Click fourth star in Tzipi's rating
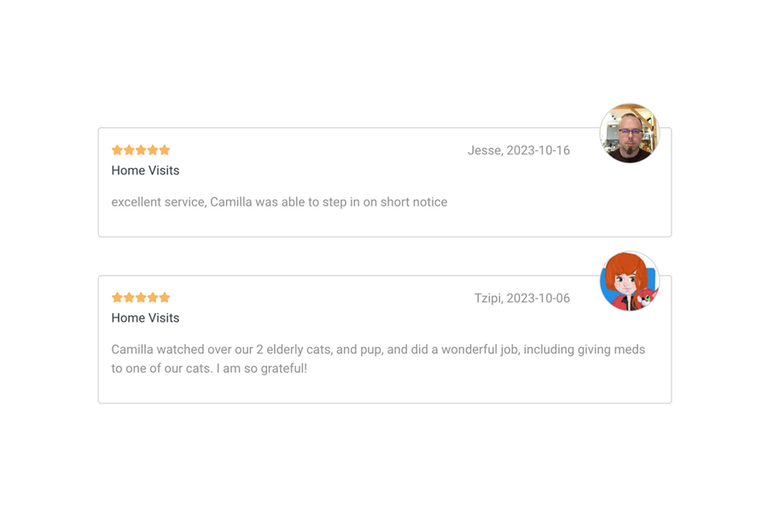The width and height of the screenshot is (768, 512). [x=153, y=297]
